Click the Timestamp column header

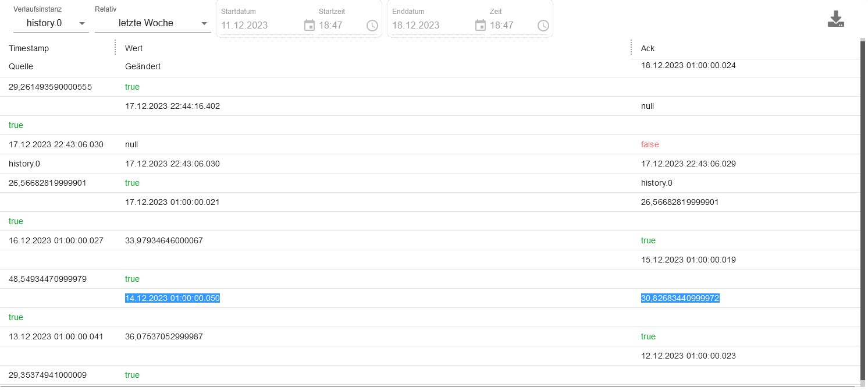29,48
